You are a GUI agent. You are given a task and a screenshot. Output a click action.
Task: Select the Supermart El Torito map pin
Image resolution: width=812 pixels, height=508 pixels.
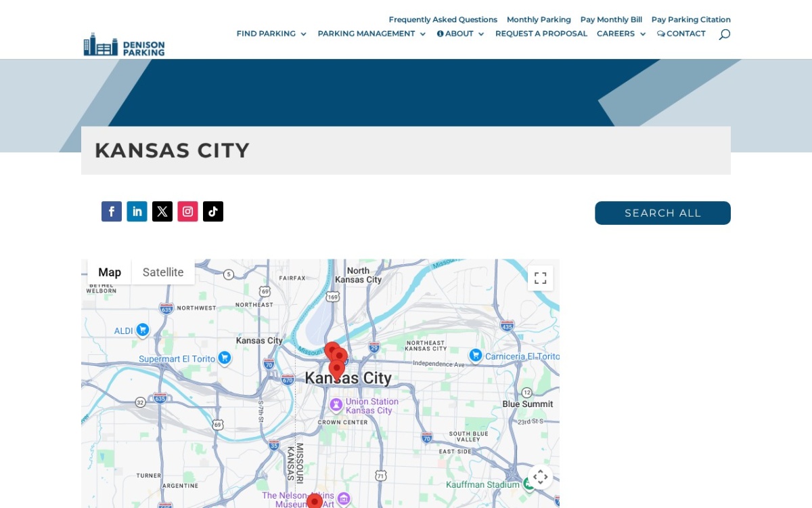pos(225,358)
